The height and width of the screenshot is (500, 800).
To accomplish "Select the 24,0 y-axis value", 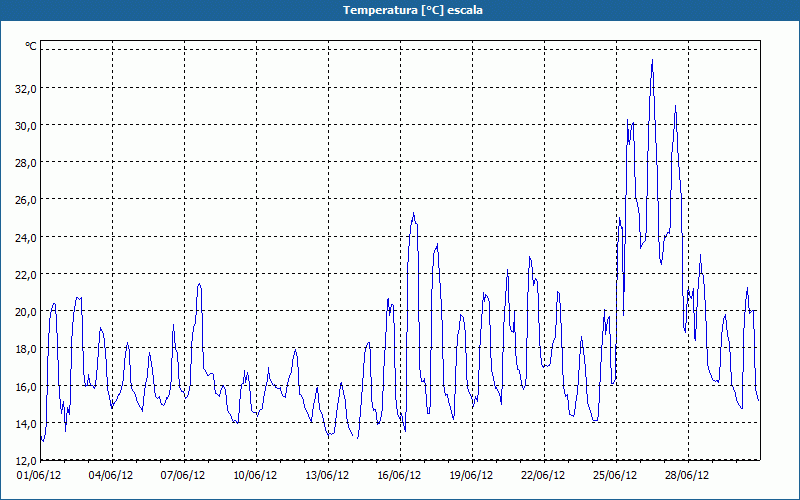I will pos(26,237).
